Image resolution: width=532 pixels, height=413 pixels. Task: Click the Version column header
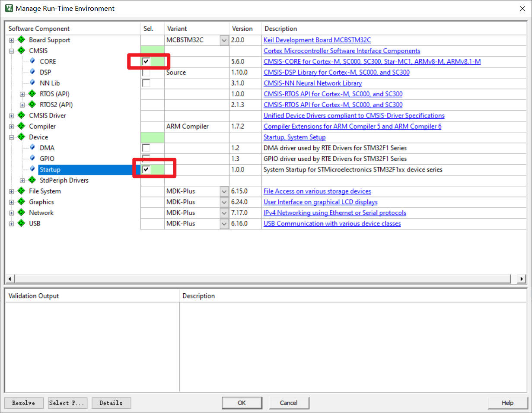pos(245,29)
